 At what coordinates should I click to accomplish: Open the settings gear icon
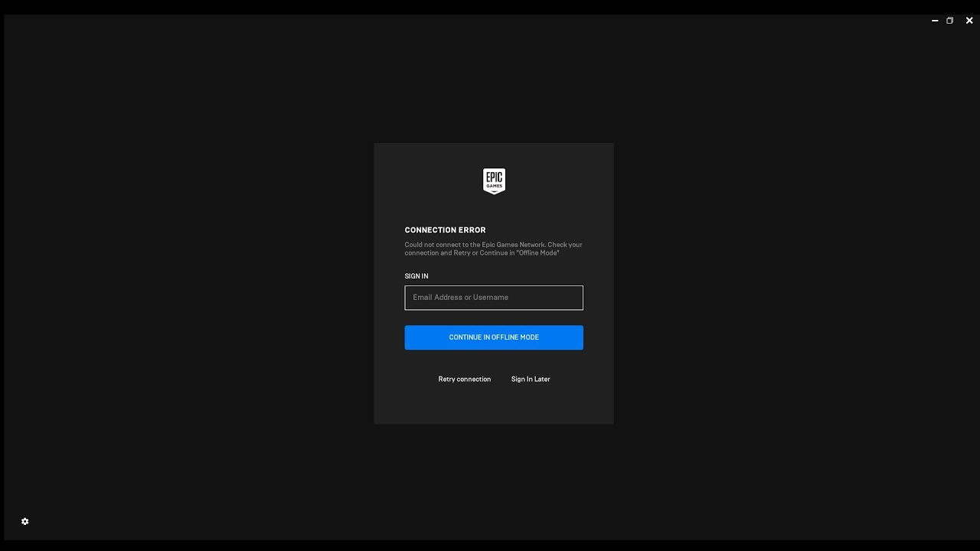point(25,521)
